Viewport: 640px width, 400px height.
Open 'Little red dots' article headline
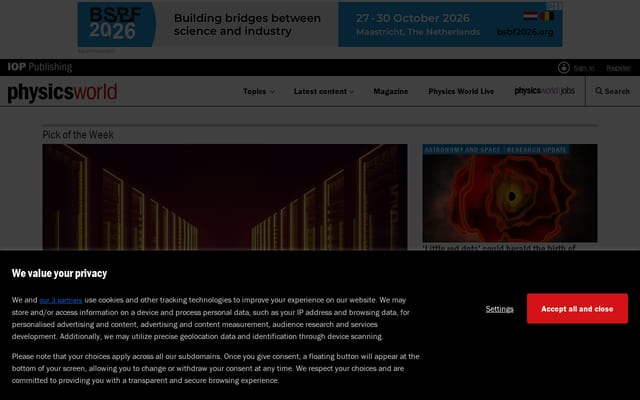pos(499,248)
